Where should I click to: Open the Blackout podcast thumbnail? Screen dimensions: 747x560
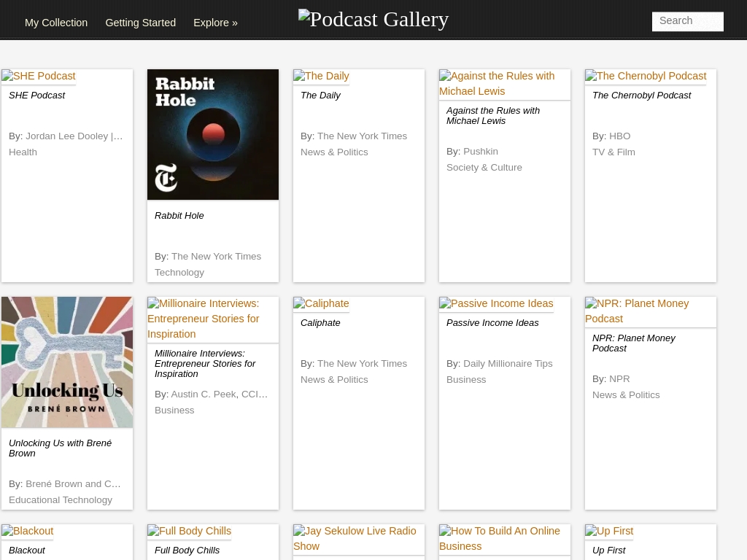tap(27, 531)
